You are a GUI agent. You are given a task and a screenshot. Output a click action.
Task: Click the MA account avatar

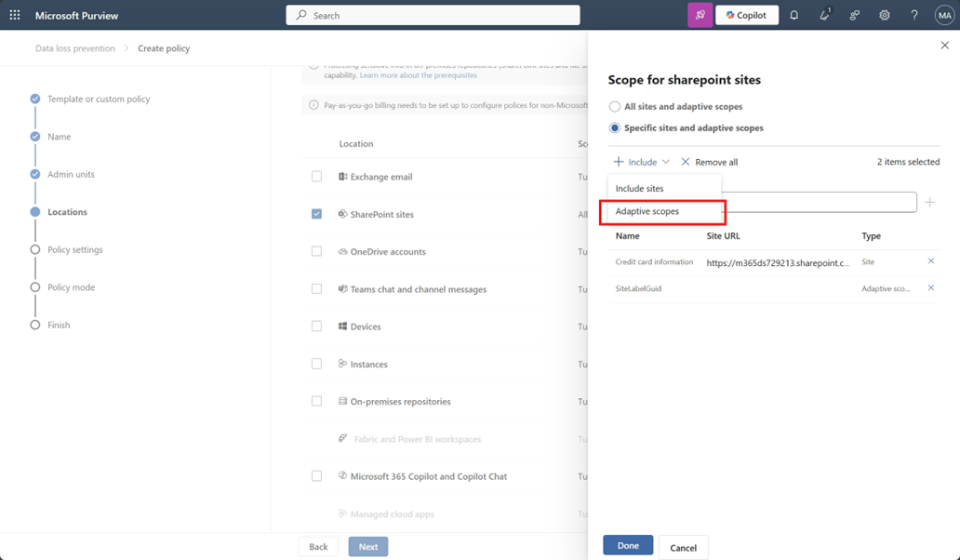click(942, 15)
